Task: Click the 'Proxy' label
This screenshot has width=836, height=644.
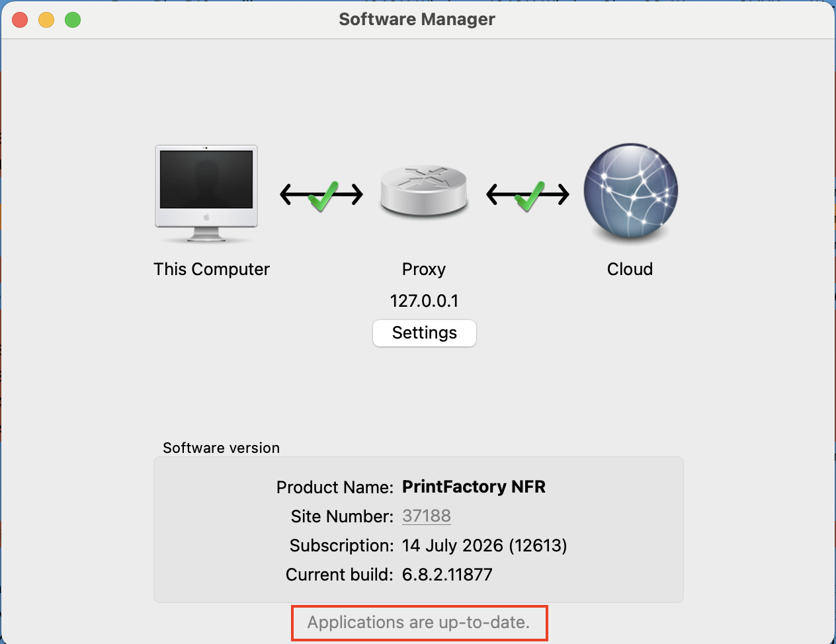Action: pyautogui.click(x=424, y=269)
